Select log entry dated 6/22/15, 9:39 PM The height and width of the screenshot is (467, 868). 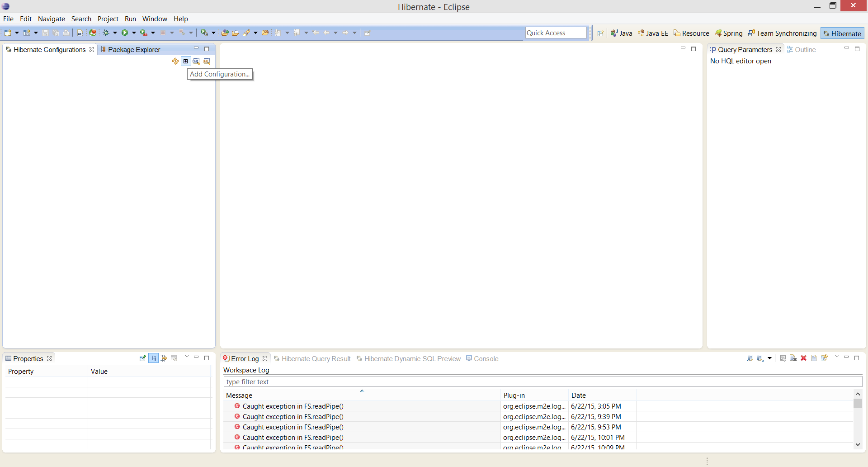coord(429,416)
